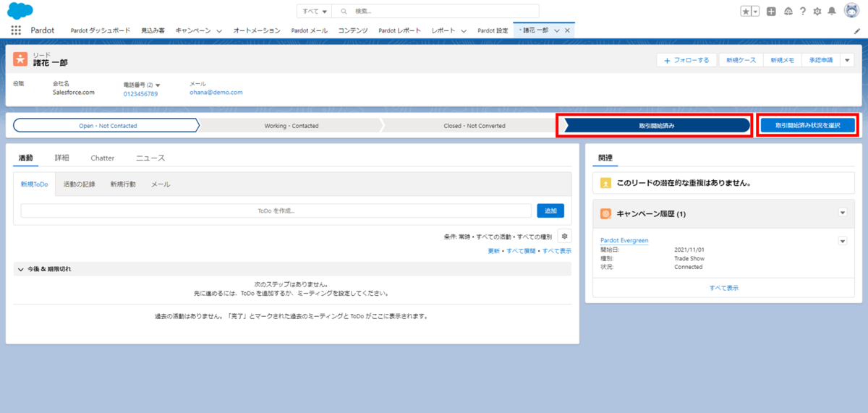Click the 更新 link
The height and width of the screenshot is (413, 868).
click(494, 251)
